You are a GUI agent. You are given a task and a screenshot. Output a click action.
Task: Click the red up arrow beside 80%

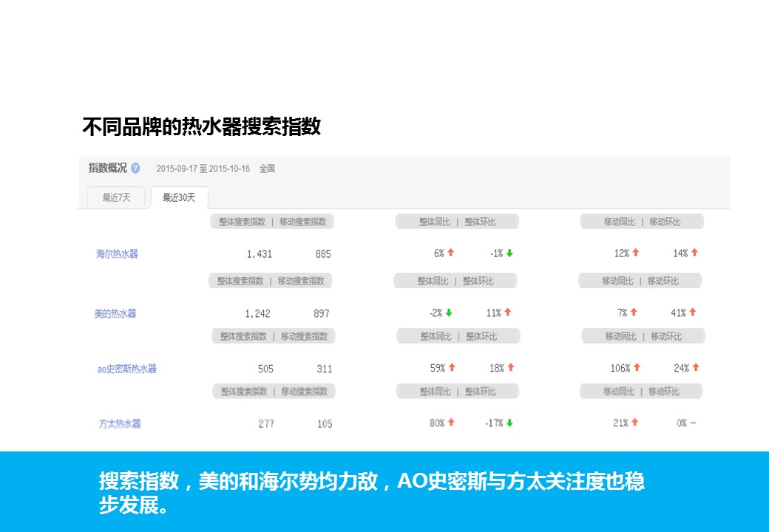(451, 422)
